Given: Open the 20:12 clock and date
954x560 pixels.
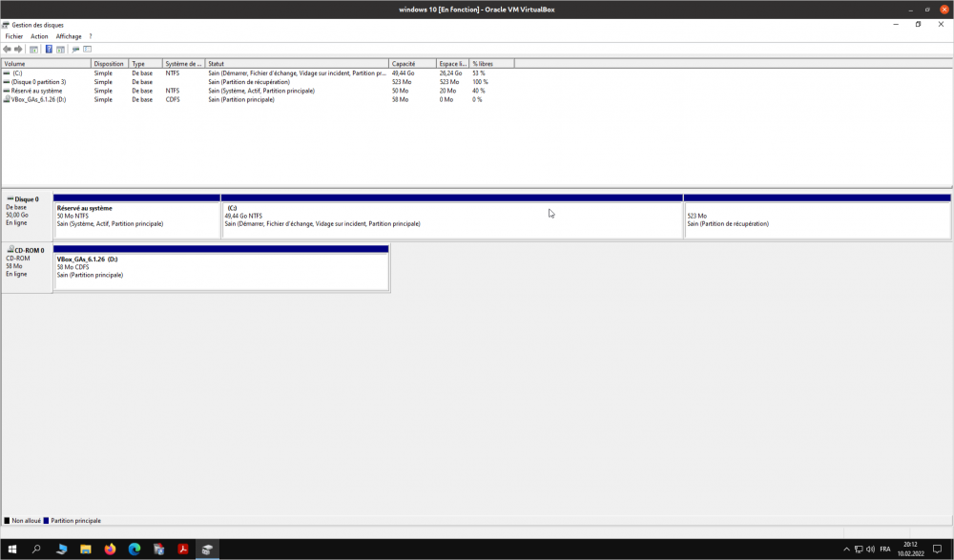Looking at the screenshot, I should point(910,550).
